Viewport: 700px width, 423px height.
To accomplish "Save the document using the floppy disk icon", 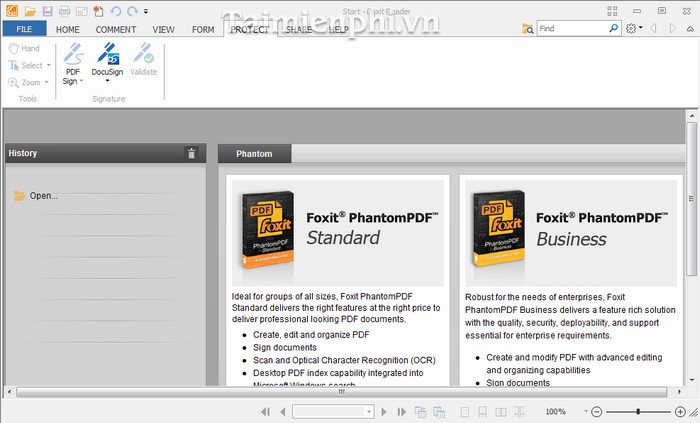I will click(x=47, y=11).
